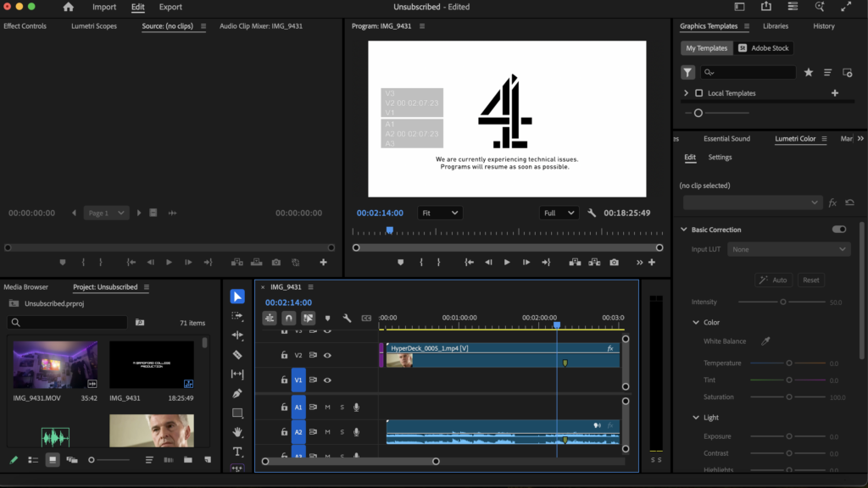The width and height of the screenshot is (868, 488).
Task: Click the Auto correction button
Action: [x=773, y=280]
